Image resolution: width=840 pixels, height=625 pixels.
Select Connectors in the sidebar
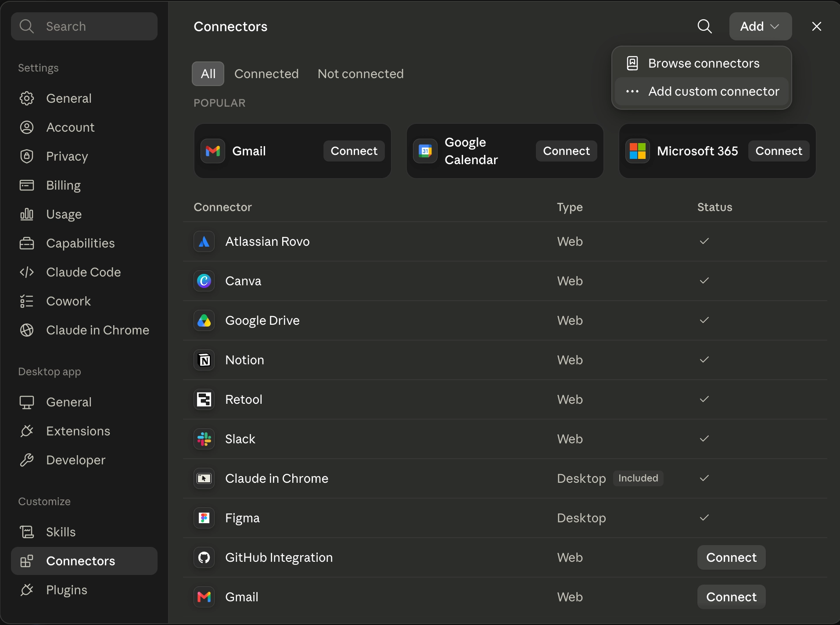[x=84, y=561]
